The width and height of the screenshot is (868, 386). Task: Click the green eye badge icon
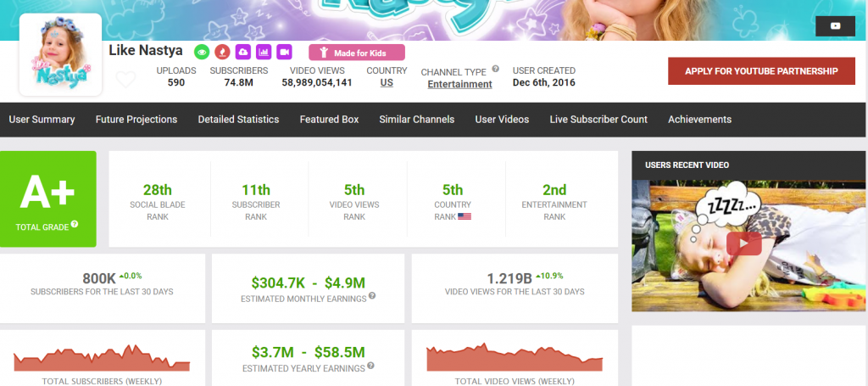click(x=202, y=52)
